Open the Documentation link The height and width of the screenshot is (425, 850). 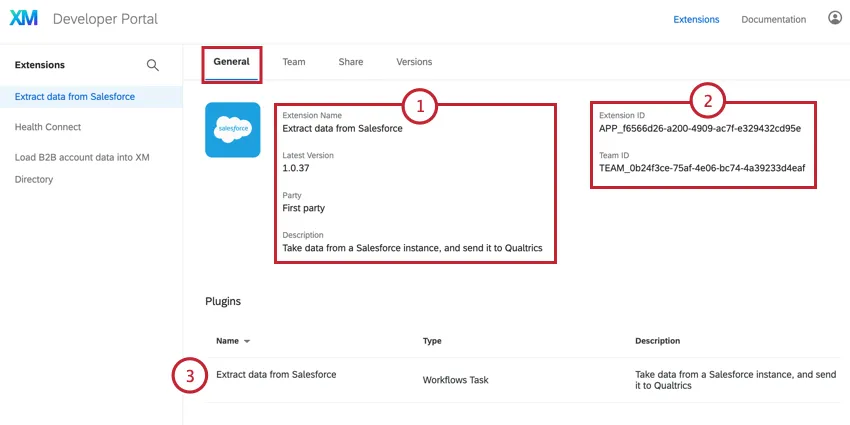(773, 19)
